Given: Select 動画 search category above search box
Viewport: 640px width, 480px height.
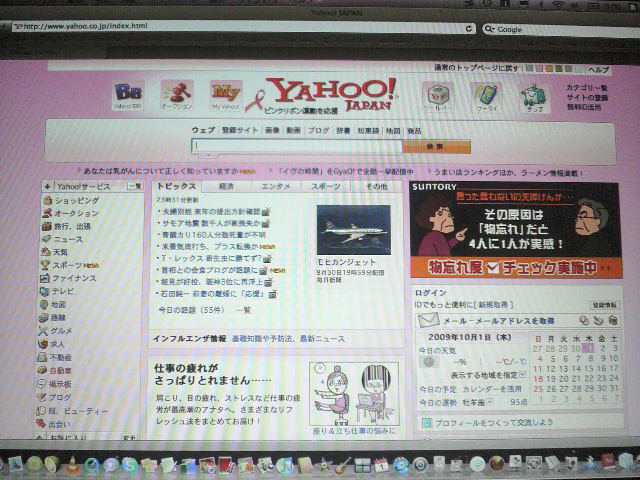Looking at the screenshot, I should [293, 131].
